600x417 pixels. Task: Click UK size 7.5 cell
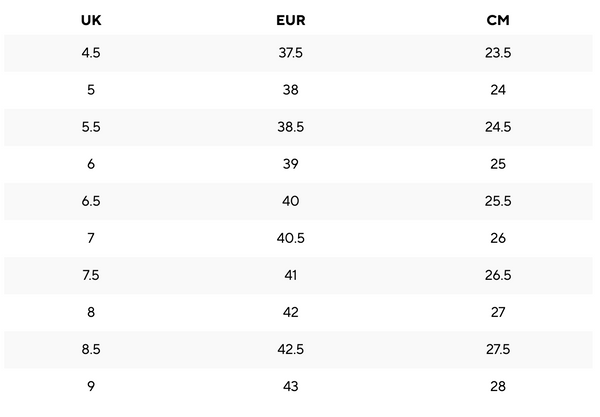point(91,275)
